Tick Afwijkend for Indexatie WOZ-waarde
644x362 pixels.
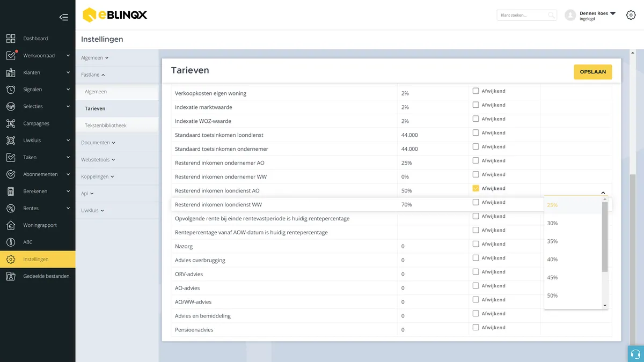(475, 119)
